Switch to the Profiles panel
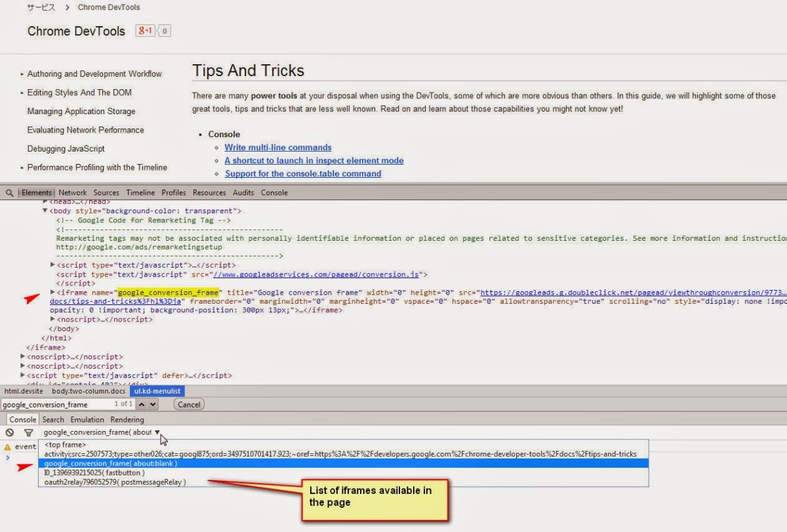This screenshot has height=532, width=787. pyautogui.click(x=174, y=193)
